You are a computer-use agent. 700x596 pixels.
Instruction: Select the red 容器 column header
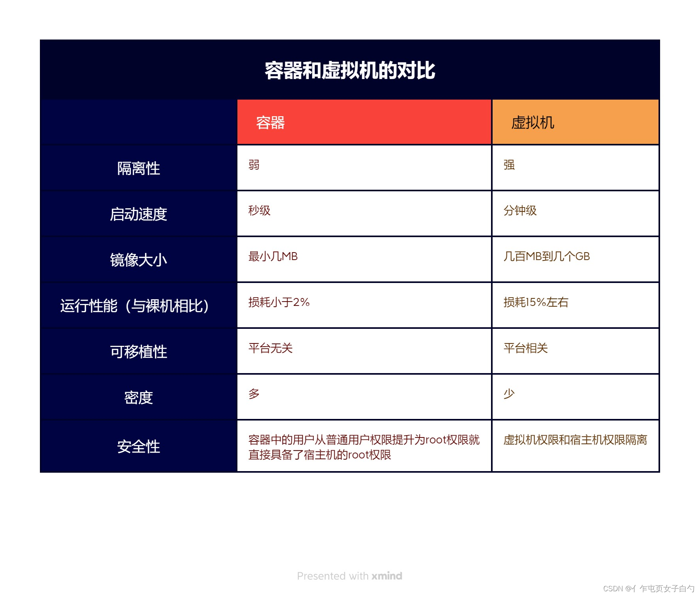(364, 122)
